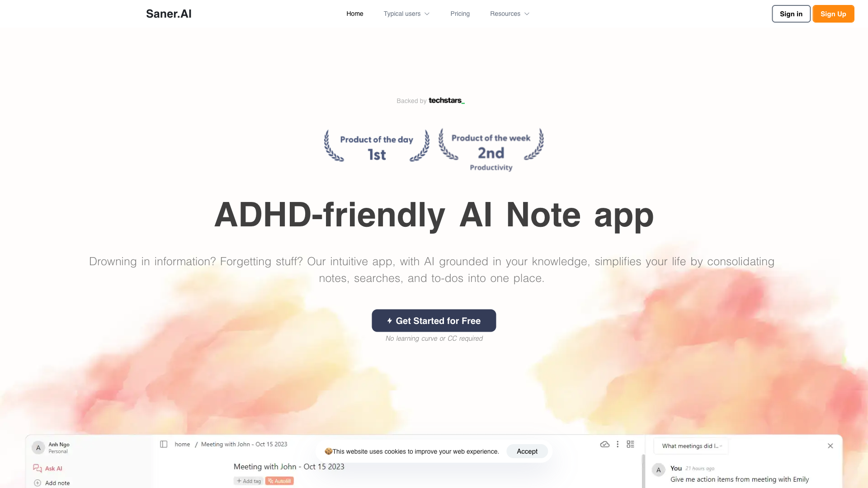Click the Add note icon
Screen dimensions: 868x488
[37, 483]
